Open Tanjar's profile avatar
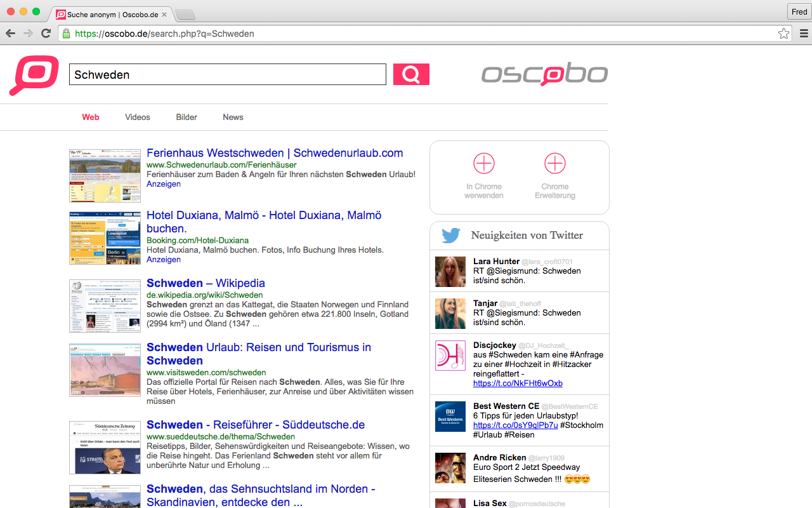The width and height of the screenshot is (812, 508). (450, 314)
